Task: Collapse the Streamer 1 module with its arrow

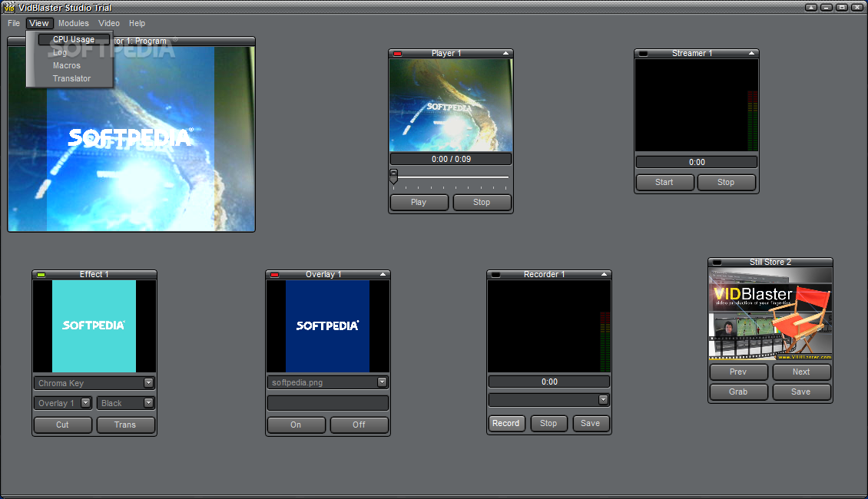Action: [x=751, y=53]
